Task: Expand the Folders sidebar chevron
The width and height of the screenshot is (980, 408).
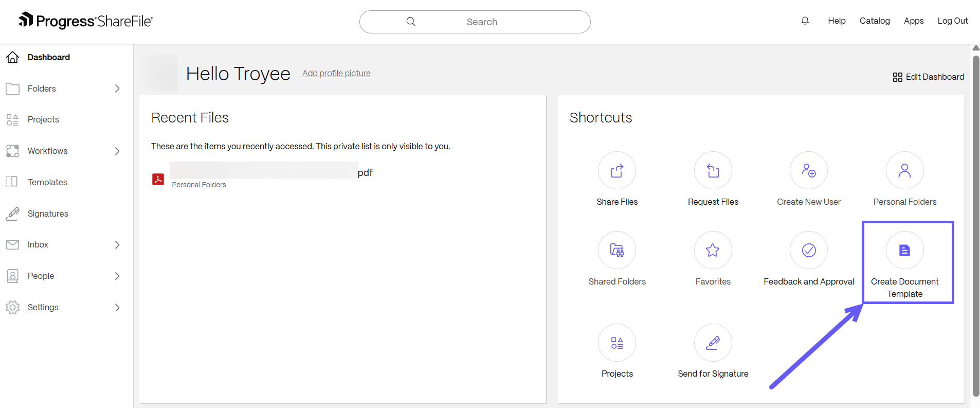Action: 117,88
